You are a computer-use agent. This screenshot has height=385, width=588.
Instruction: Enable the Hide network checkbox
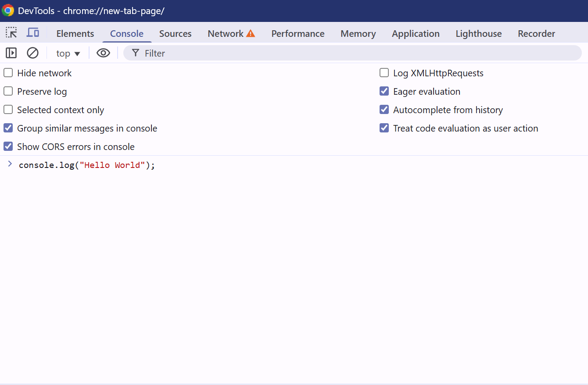(8, 73)
